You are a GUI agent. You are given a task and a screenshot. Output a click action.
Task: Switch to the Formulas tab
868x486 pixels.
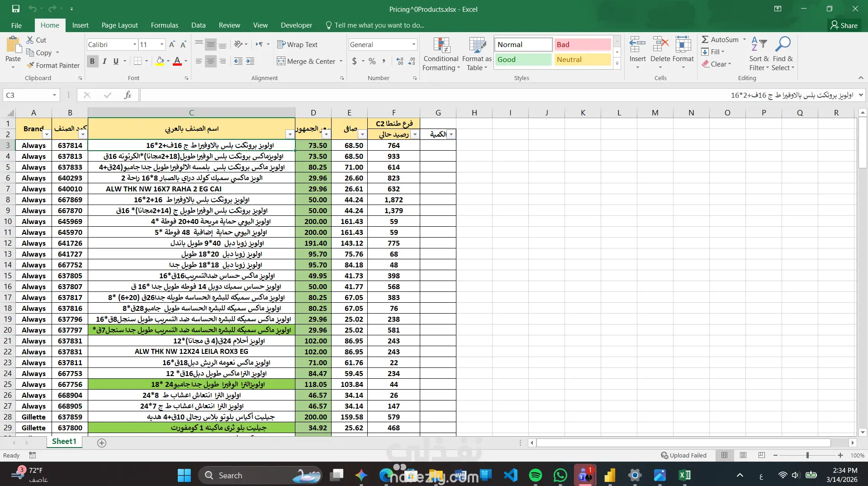(x=164, y=25)
